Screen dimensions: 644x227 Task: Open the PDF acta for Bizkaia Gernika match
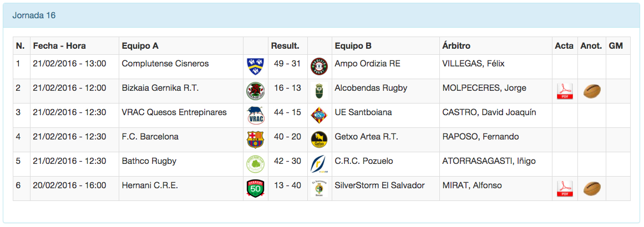point(565,91)
